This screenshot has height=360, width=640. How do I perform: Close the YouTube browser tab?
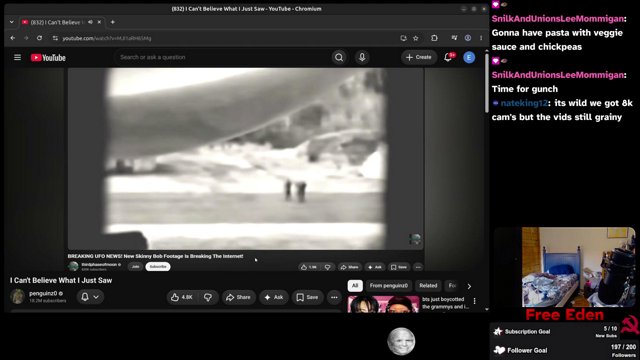99,22
